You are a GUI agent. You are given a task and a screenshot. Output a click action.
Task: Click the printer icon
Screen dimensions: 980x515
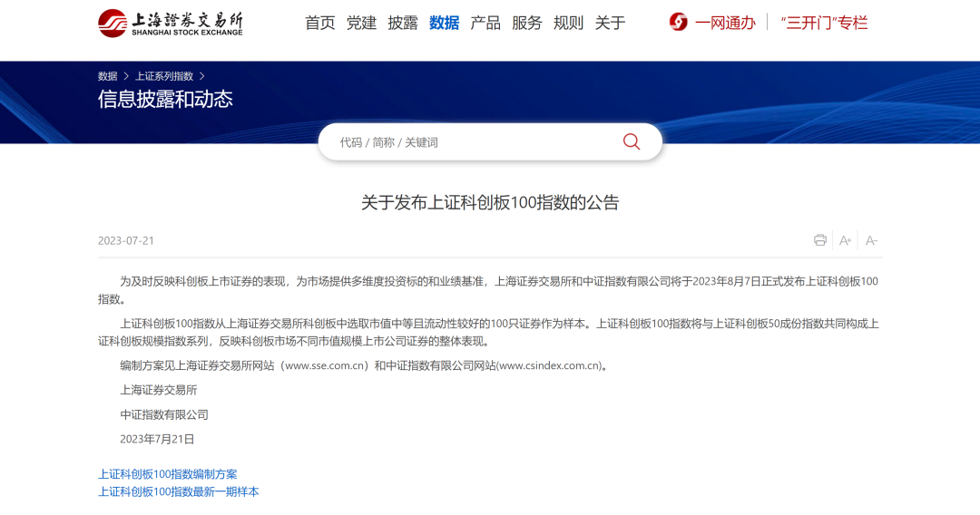coord(820,240)
